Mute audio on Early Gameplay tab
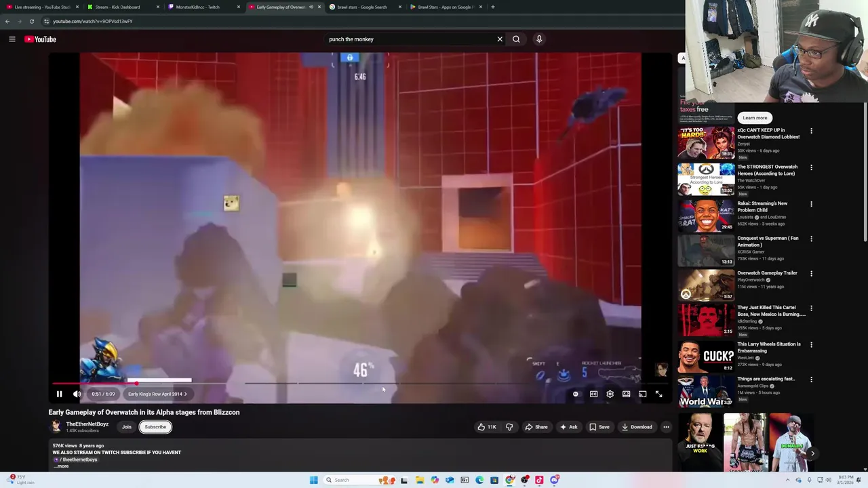Viewport: 868px width, 488px height. pos(311,7)
